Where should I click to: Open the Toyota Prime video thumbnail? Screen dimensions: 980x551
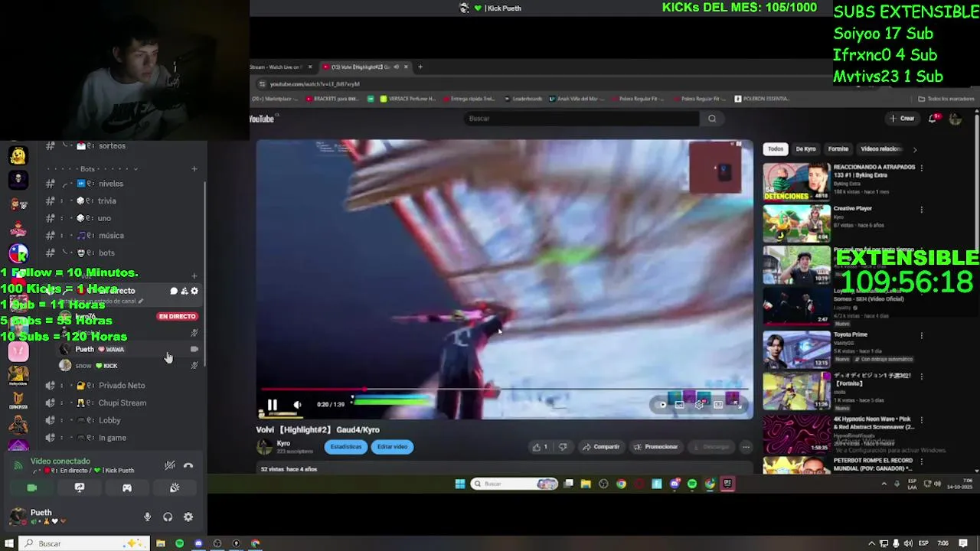(x=796, y=350)
